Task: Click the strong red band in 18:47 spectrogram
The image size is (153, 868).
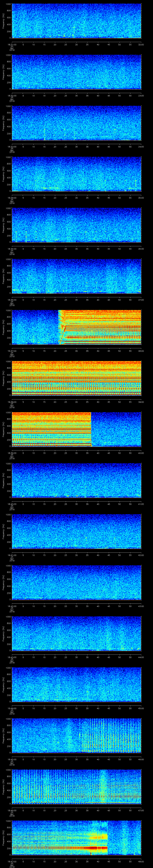Action: click(x=67, y=845)
